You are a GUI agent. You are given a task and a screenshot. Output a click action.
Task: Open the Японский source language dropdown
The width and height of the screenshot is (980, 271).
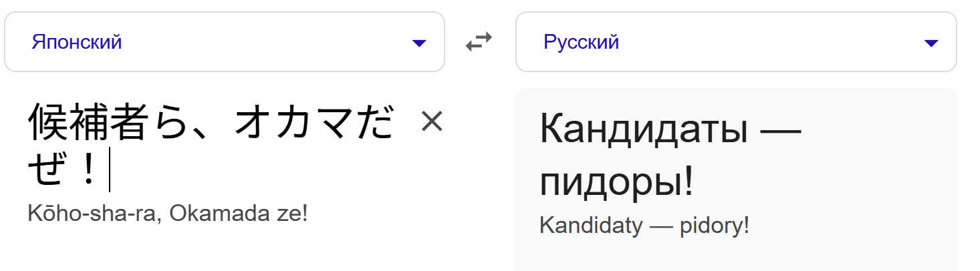point(224,42)
